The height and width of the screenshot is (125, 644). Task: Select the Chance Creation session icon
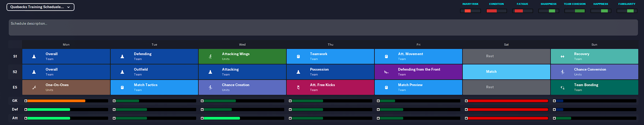point(210,87)
